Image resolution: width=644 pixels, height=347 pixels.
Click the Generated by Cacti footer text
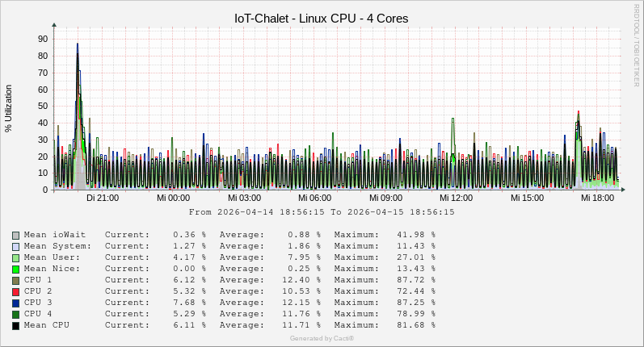point(322,338)
